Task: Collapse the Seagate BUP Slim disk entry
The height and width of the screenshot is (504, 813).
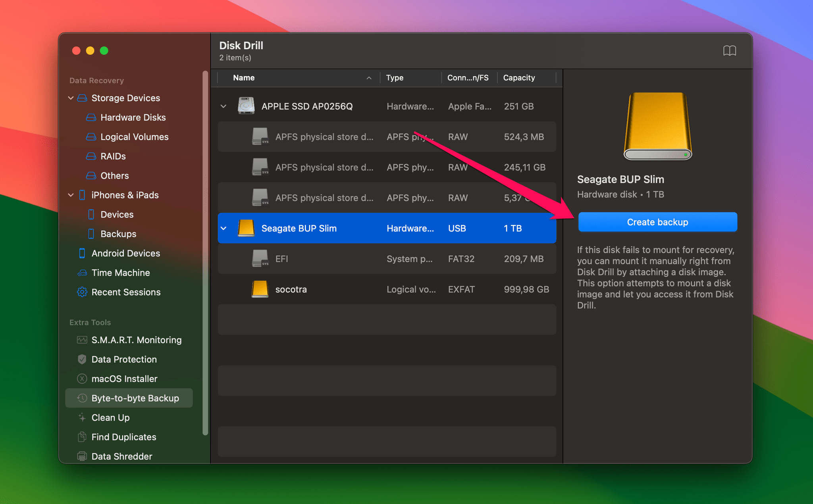Action: tap(223, 228)
